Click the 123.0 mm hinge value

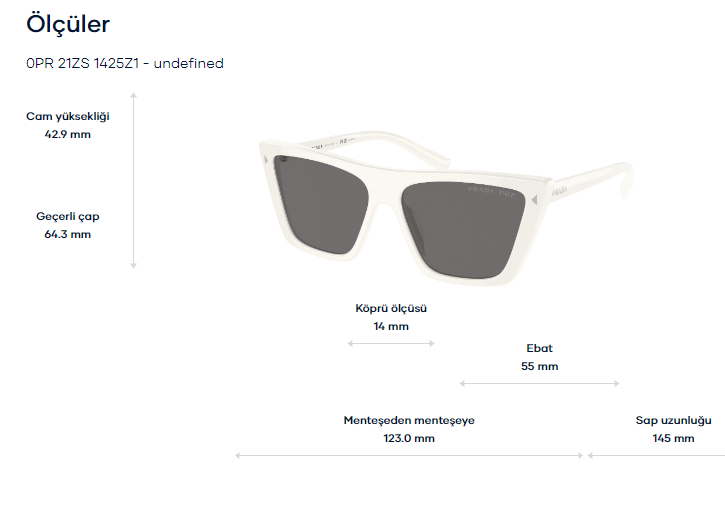tap(409, 438)
